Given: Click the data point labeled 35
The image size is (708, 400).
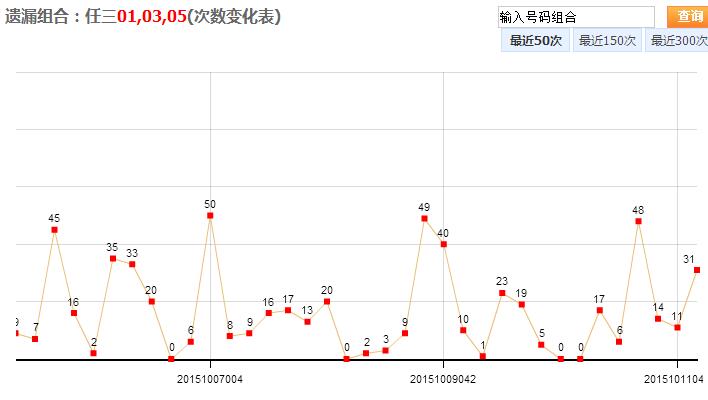Looking at the screenshot, I should 113,259.
